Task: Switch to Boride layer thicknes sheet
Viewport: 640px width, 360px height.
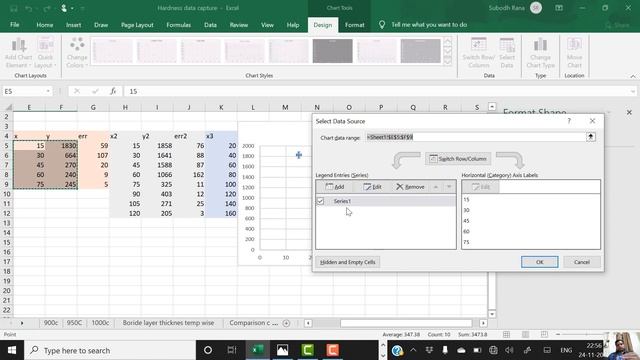Action: point(168,323)
